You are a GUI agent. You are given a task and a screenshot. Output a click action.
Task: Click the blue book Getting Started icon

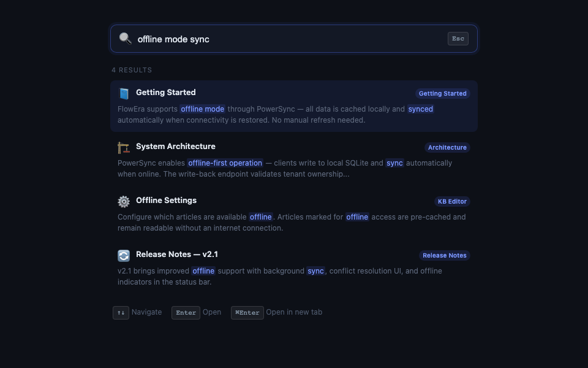124,93
